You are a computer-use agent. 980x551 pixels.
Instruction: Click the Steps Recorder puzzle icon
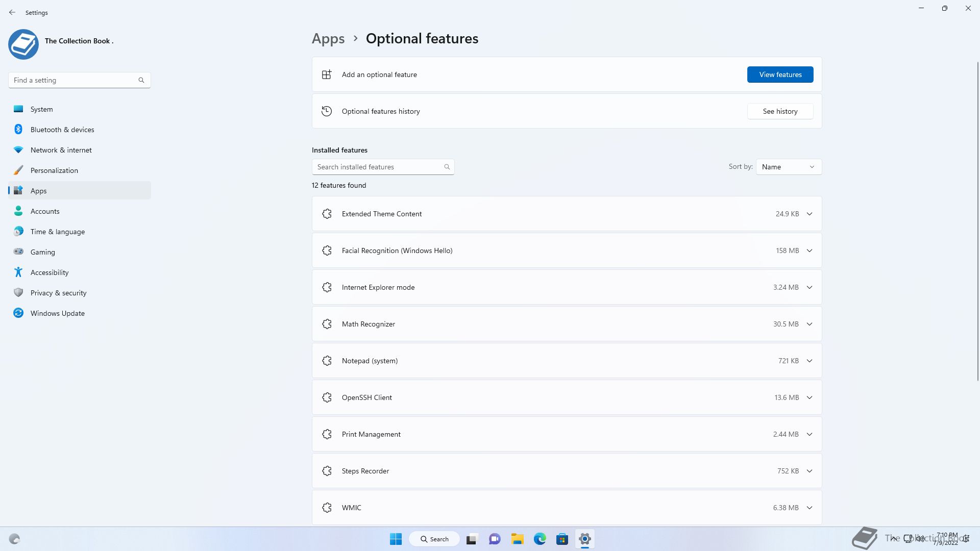pos(327,471)
